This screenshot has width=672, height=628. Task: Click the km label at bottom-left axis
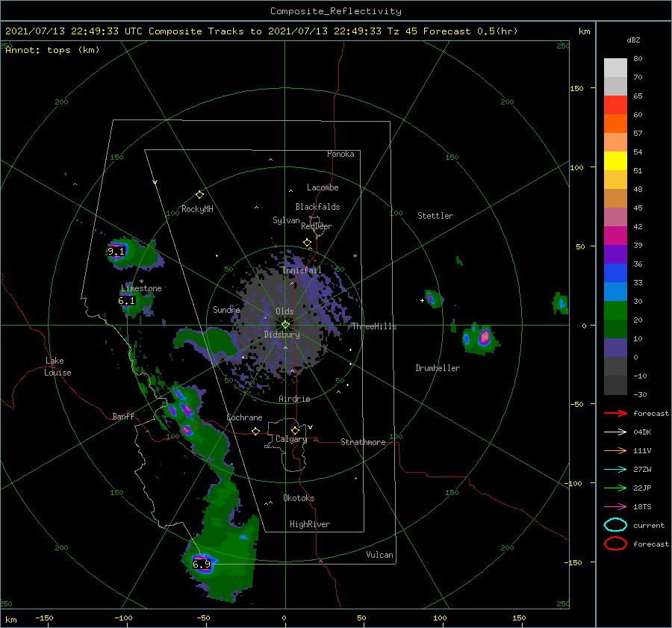[10, 620]
